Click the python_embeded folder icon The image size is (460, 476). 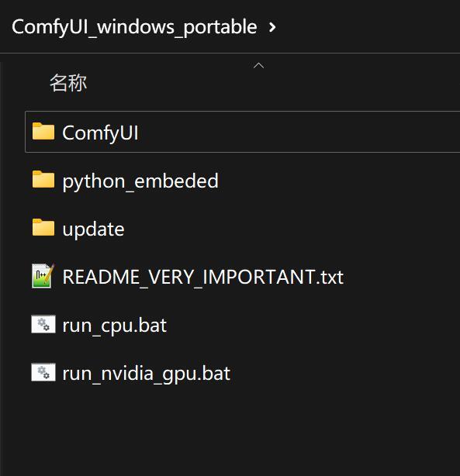point(43,179)
